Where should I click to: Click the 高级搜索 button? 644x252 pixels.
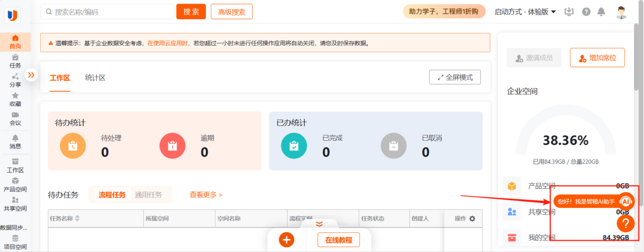231,12
